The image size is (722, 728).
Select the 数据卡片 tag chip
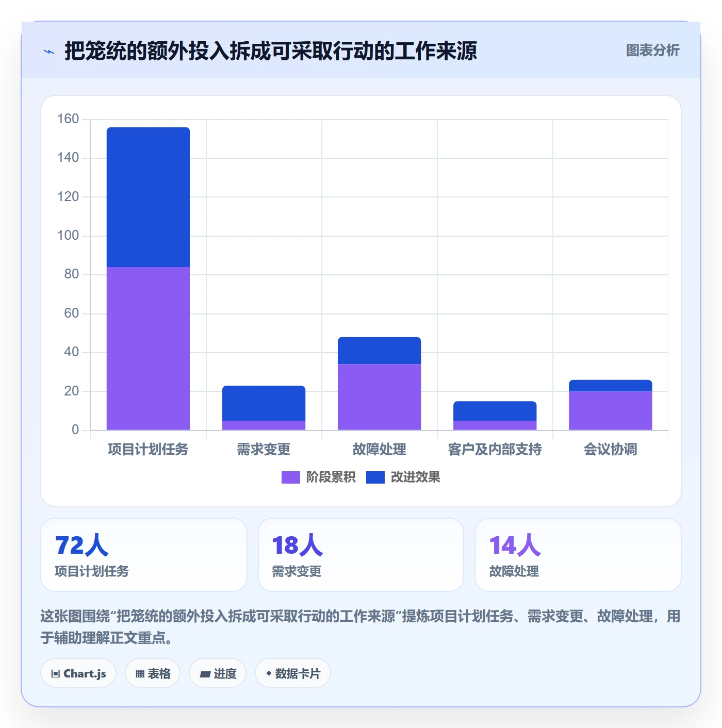(293, 673)
